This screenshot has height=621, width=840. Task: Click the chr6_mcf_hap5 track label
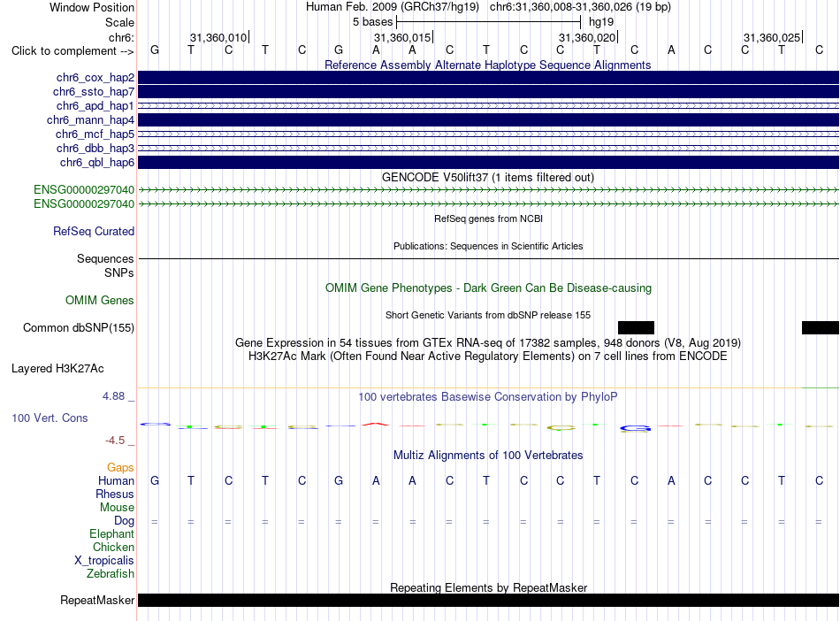point(95,134)
